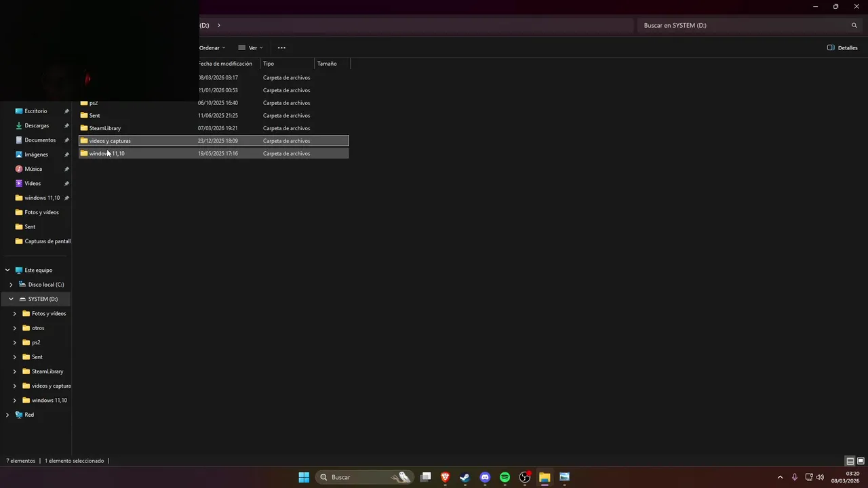Show hidden system tray icons
The height and width of the screenshot is (488, 868).
[x=780, y=477]
